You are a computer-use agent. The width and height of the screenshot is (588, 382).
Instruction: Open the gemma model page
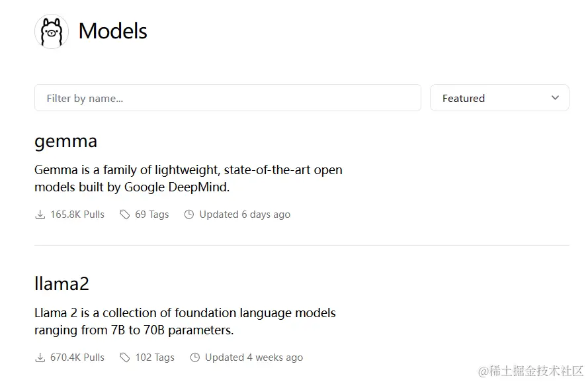(65, 142)
